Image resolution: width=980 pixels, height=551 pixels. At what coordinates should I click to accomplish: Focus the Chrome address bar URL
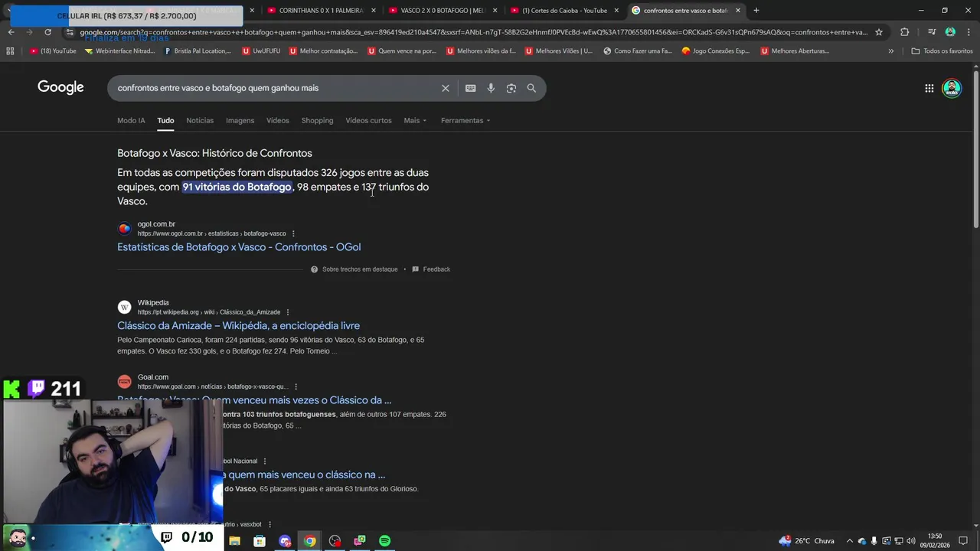tap(473, 32)
